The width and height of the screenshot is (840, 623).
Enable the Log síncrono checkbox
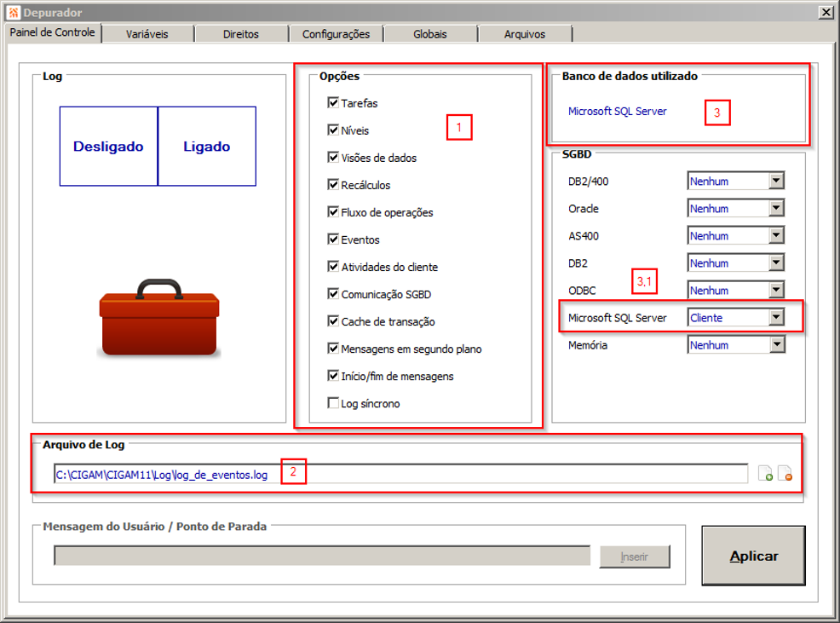tap(333, 403)
